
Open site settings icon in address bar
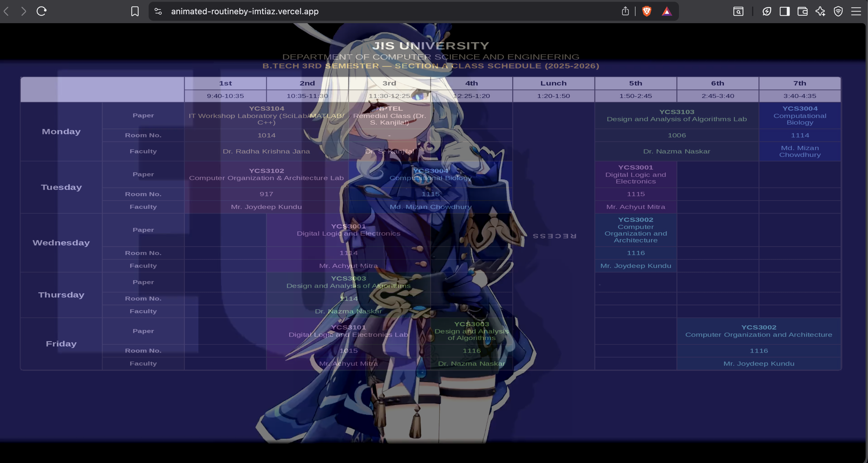pos(158,11)
